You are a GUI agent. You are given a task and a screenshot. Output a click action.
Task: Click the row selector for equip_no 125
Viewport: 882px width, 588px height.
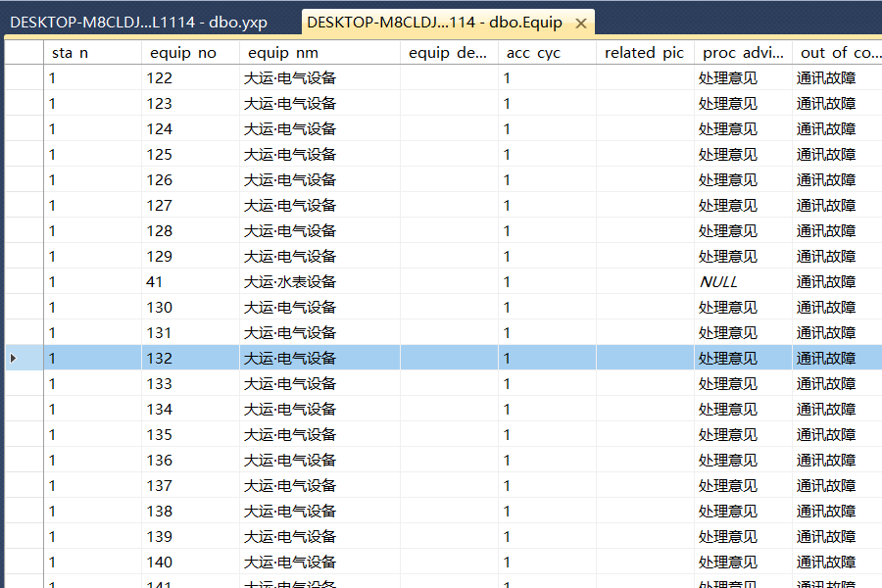tap(22, 155)
